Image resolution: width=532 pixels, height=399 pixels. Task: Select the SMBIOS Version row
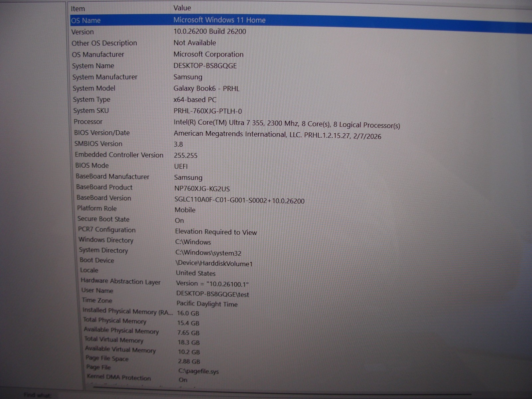click(98, 144)
